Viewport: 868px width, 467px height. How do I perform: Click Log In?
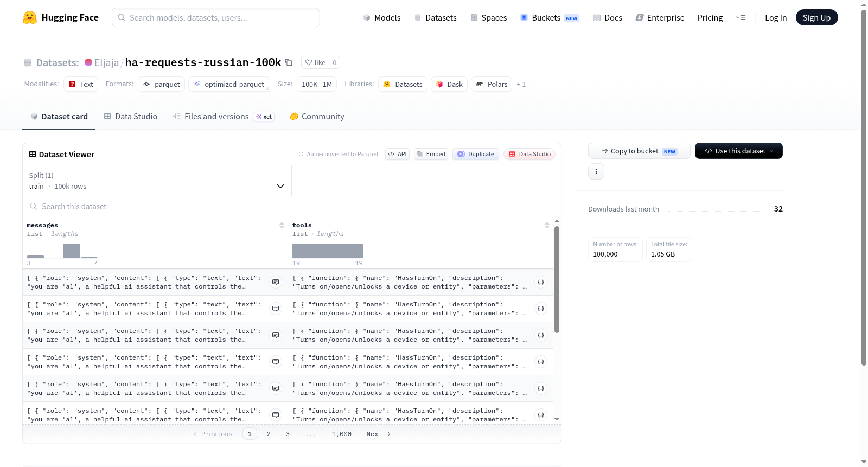tap(776, 17)
